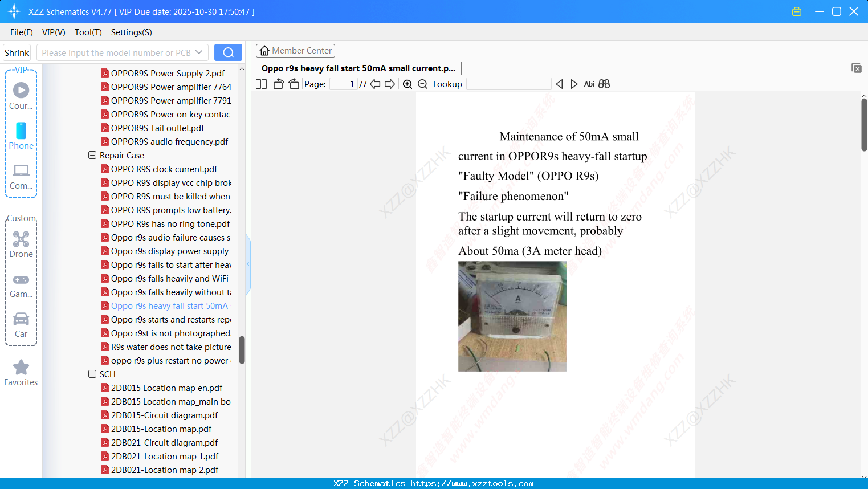Click the yellow VIP icon in title bar
Image resolution: width=868 pixels, height=489 pixels.
[797, 11]
